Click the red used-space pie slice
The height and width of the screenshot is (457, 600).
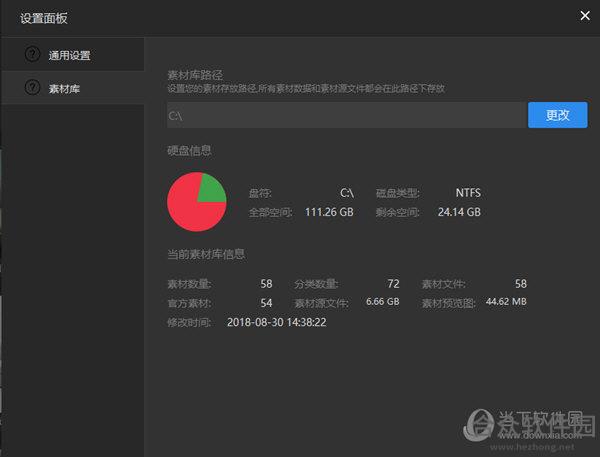188,209
